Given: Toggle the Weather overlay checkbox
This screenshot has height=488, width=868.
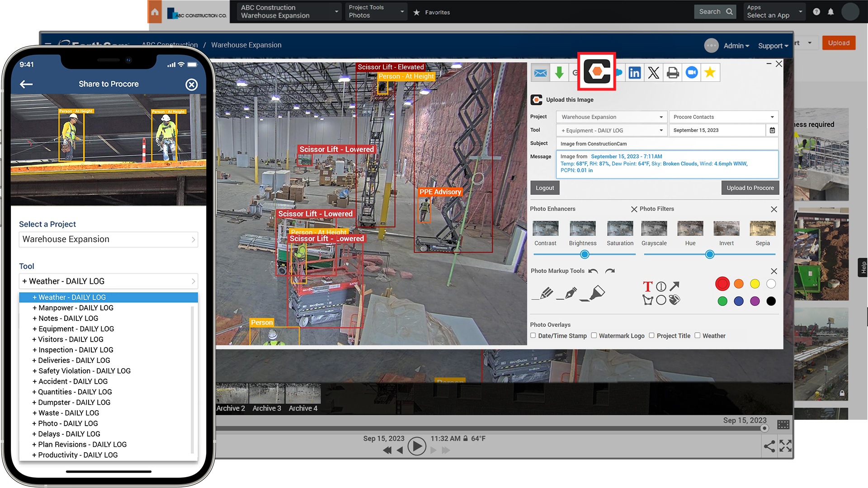Looking at the screenshot, I should click(698, 336).
